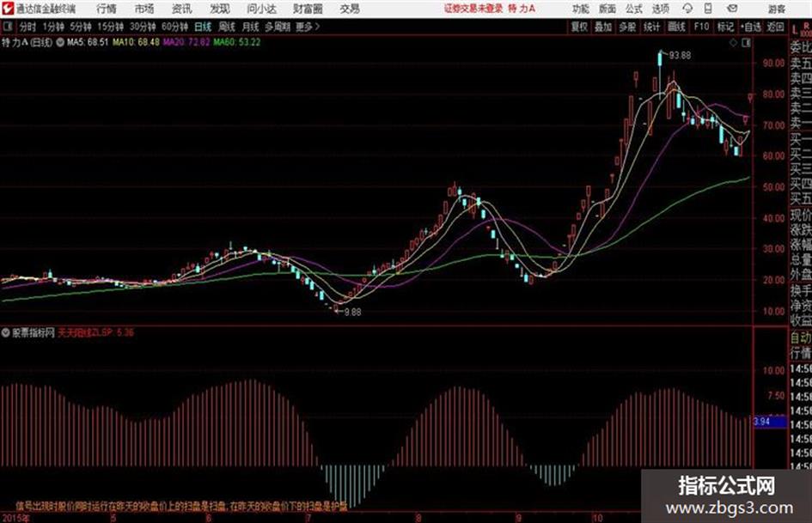Open the mail envelope icon
812x523 pixels.
[x=732, y=9]
